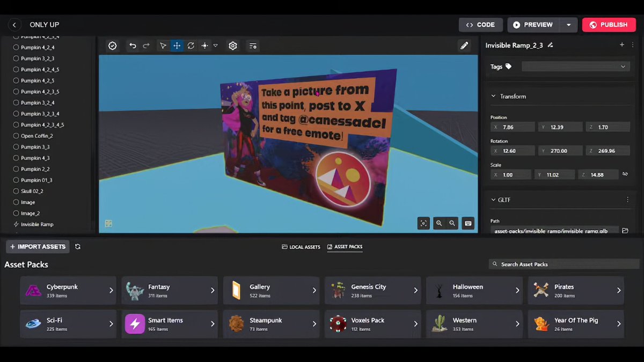The height and width of the screenshot is (362, 644).
Task: Expand the Fantasy pack chevron
Action: [213, 291]
